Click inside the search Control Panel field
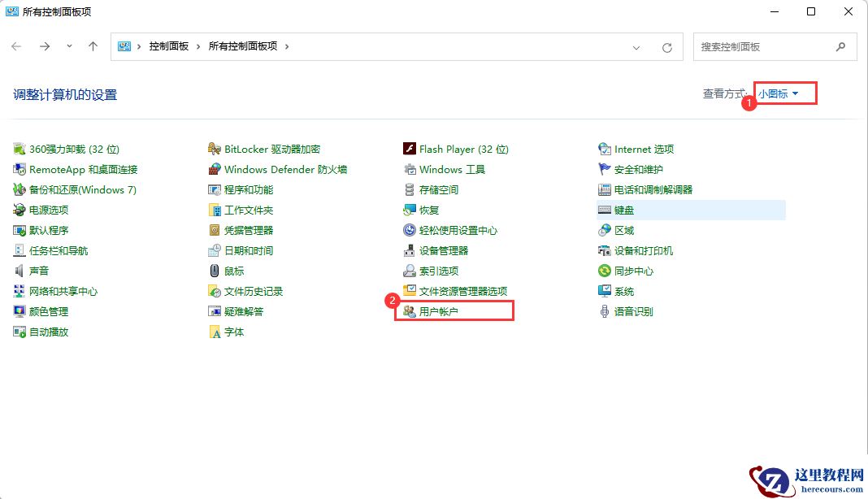868x499 pixels. tap(764, 46)
